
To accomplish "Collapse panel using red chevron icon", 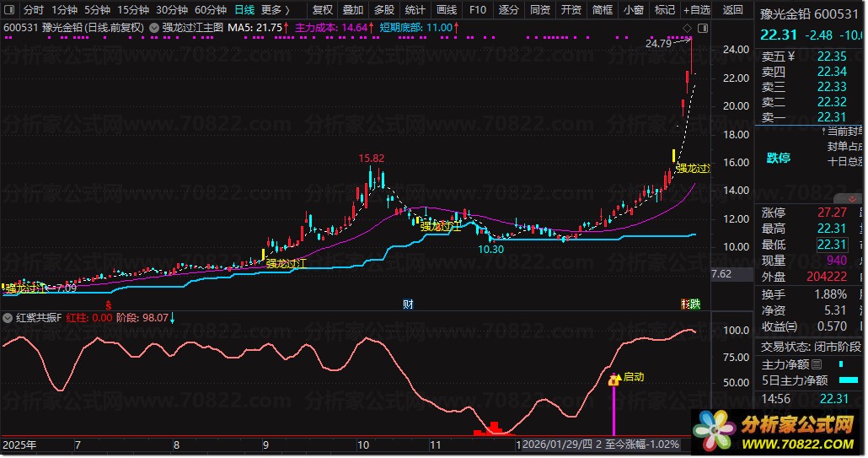I will tap(851, 198).
